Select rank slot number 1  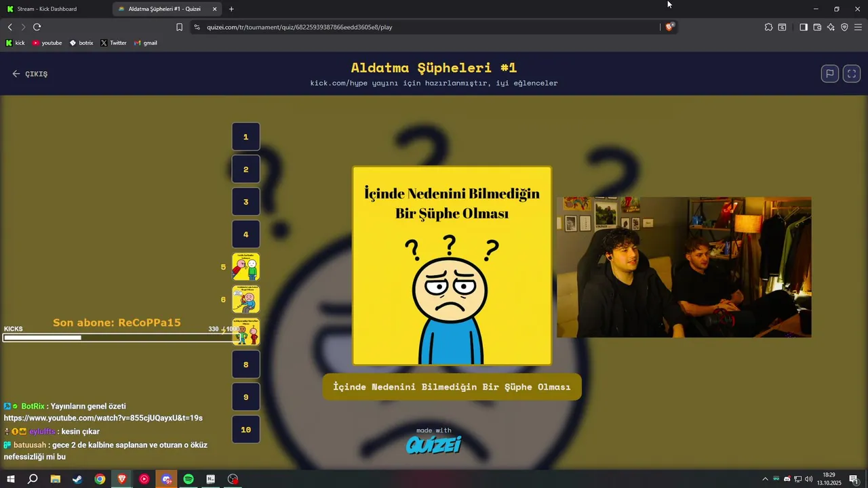tap(246, 137)
